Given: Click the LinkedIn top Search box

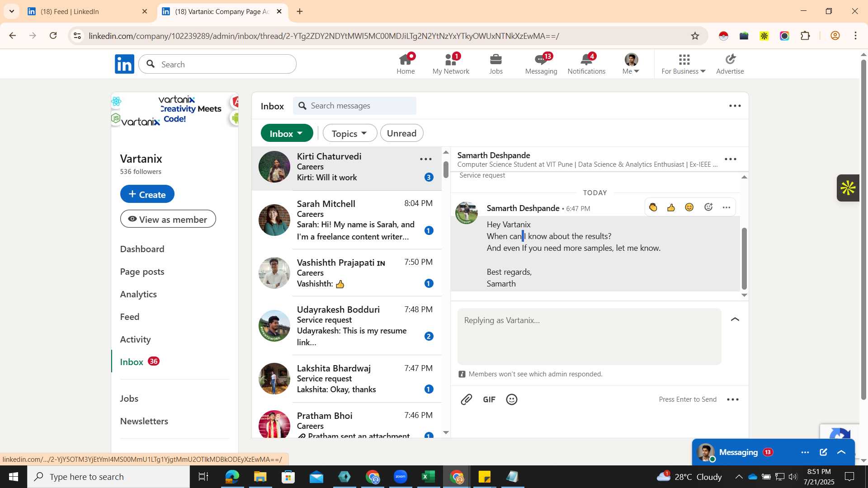Looking at the screenshot, I should point(217,64).
